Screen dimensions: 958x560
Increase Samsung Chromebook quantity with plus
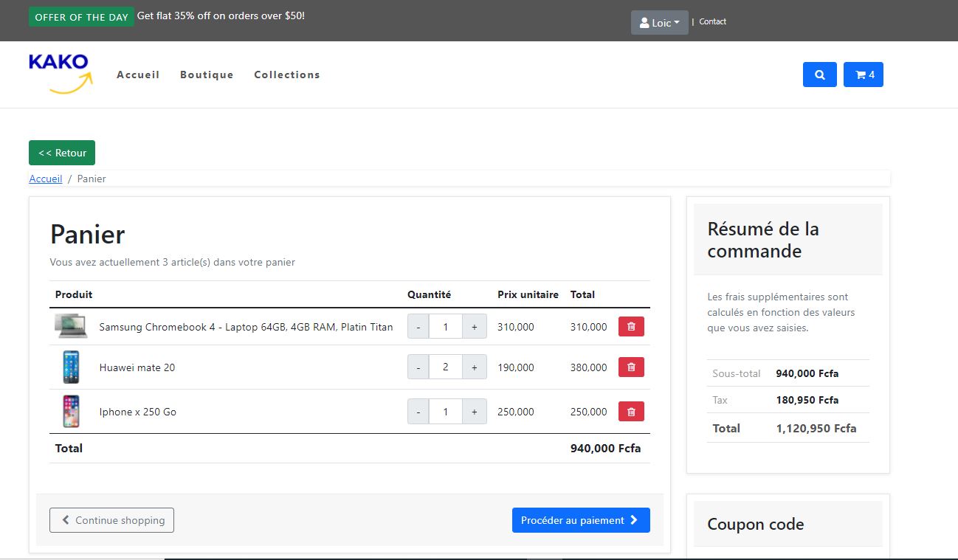(x=474, y=327)
